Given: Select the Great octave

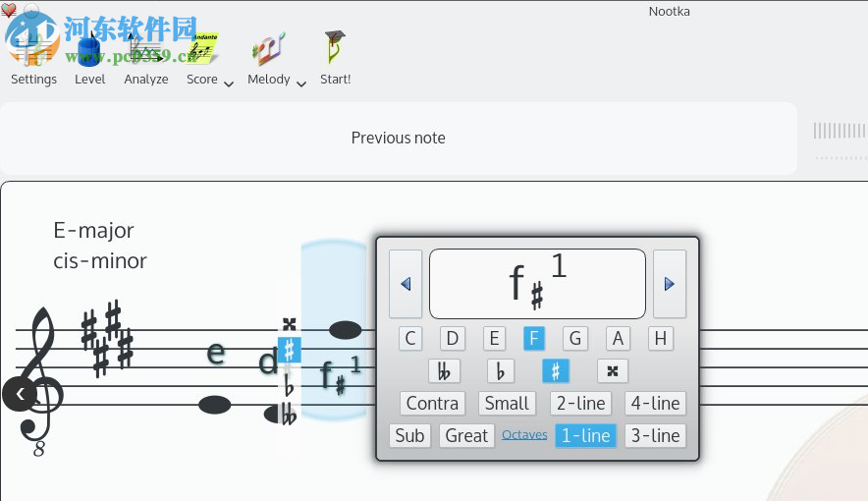Looking at the screenshot, I should click(x=466, y=436).
